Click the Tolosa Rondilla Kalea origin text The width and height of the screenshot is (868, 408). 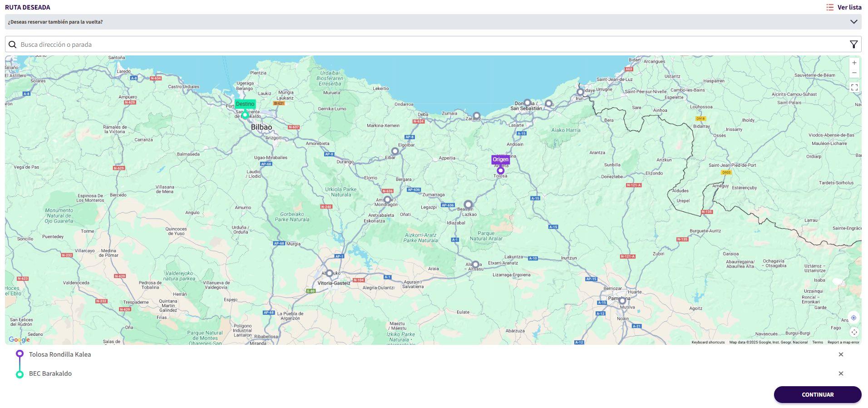tap(60, 354)
